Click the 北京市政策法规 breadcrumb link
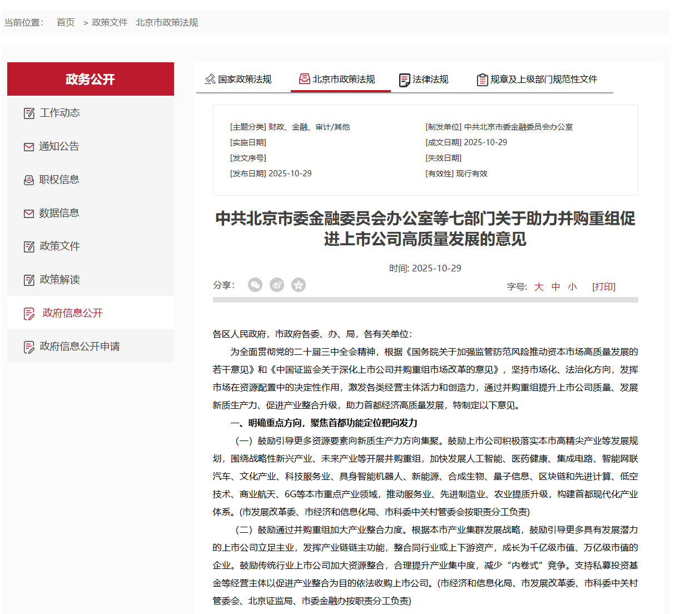Viewport: 700px width, 614px height. tap(167, 22)
